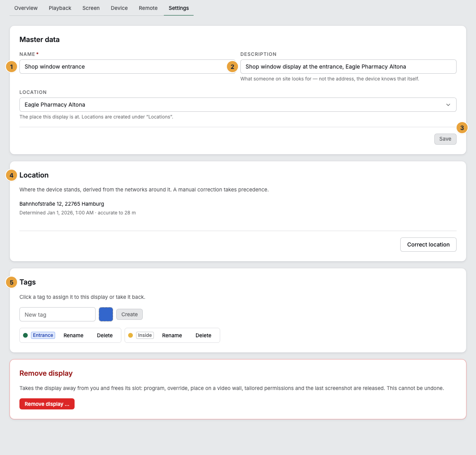The height and width of the screenshot is (455, 476).
Task: Open the Remote tab
Action: 148,8
